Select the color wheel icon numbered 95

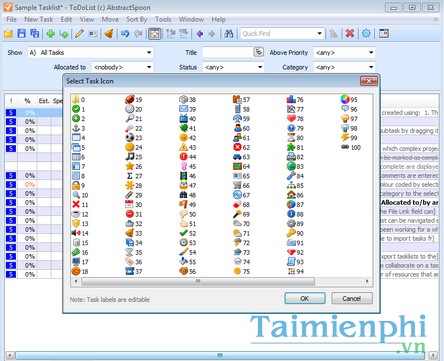pos(345,99)
